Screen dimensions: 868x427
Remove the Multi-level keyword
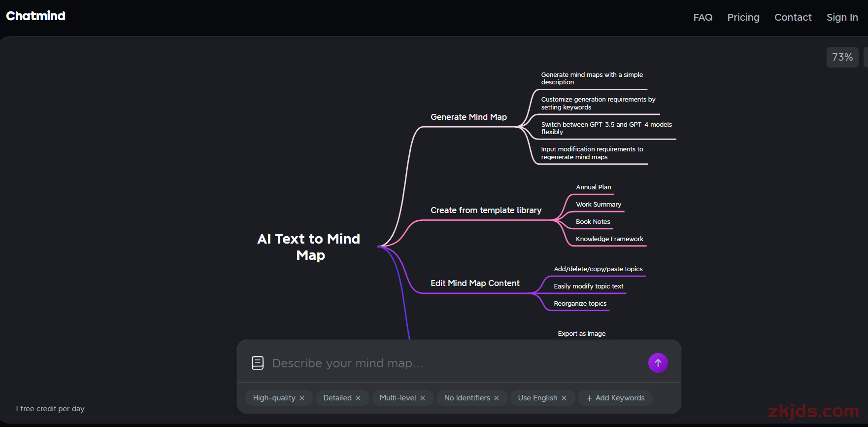[x=423, y=398]
